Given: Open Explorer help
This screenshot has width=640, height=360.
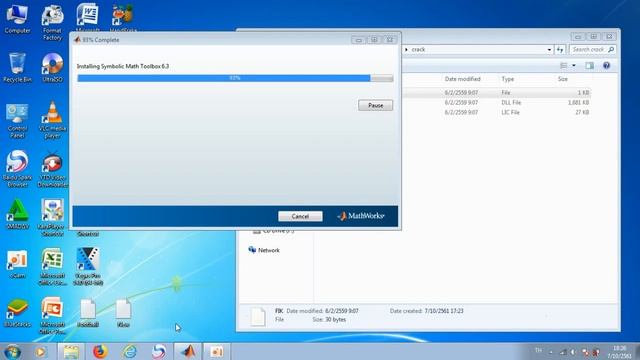Looking at the screenshot, I should pos(607,65).
